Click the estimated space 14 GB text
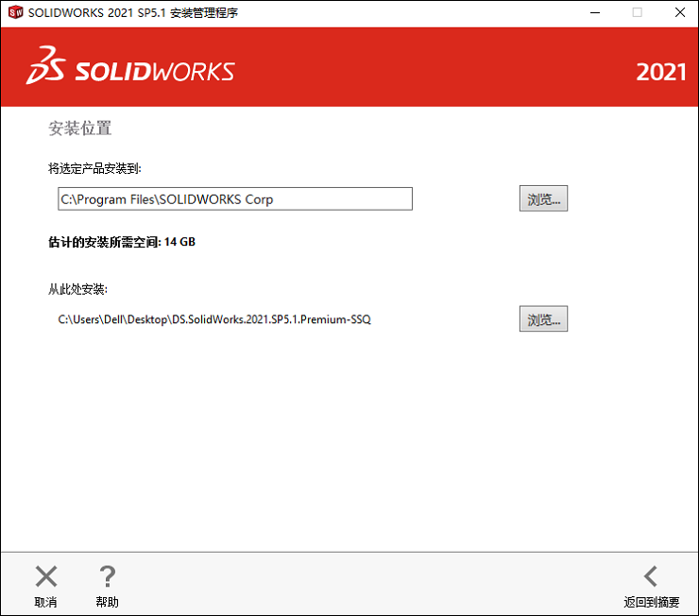Screen dimensions: 699x616 [x=122, y=242]
